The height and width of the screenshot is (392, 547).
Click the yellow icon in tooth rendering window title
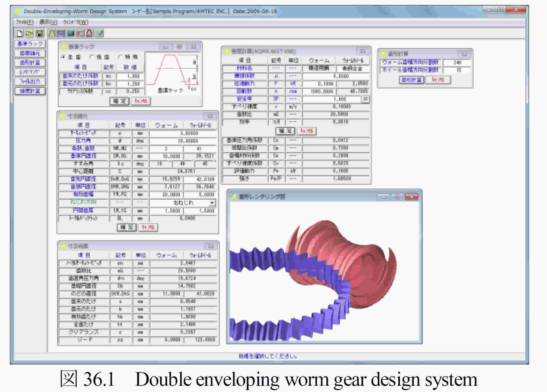(x=234, y=197)
